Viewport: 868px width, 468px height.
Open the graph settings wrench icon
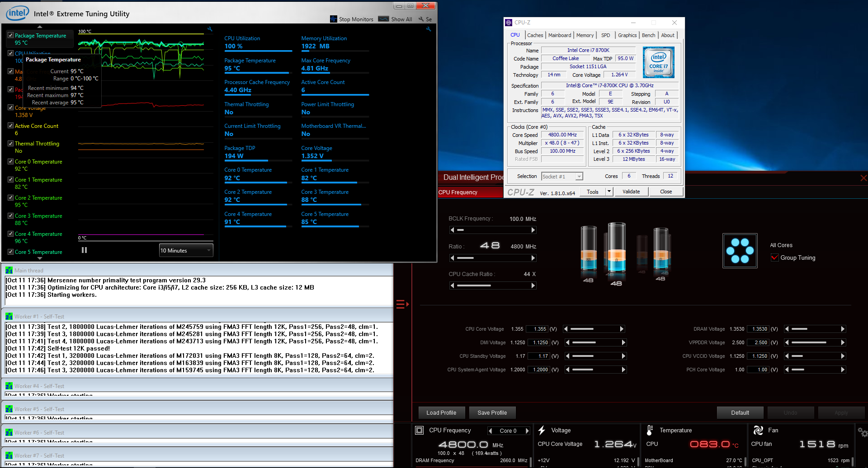210,29
